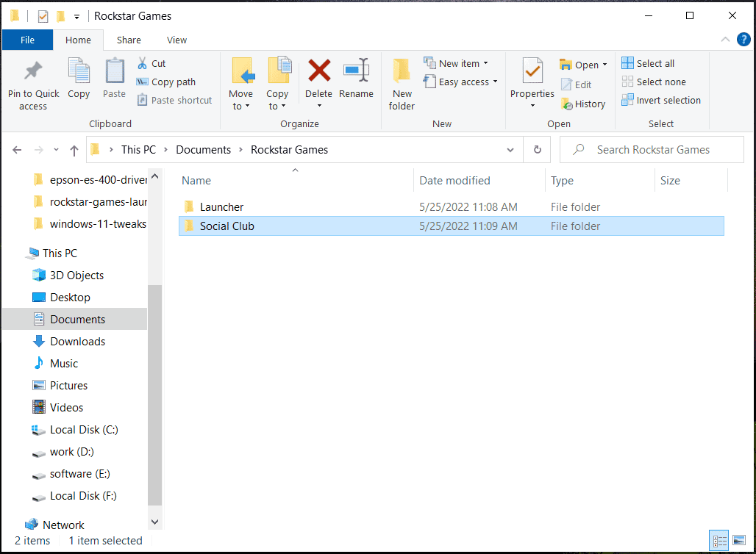The image size is (756, 554).
Task: Expand Easy access dropdown
Action: click(495, 82)
